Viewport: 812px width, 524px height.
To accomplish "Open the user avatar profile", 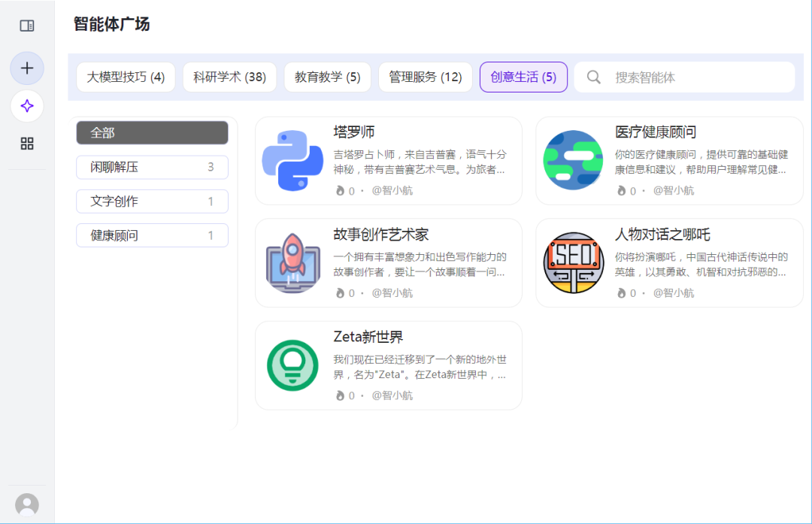I will pyautogui.click(x=27, y=504).
